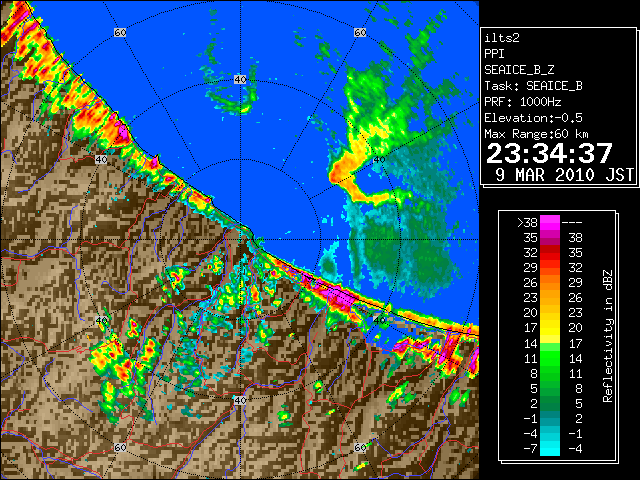Pick the dark green 2–5 dBZ swatch

click(550, 403)
